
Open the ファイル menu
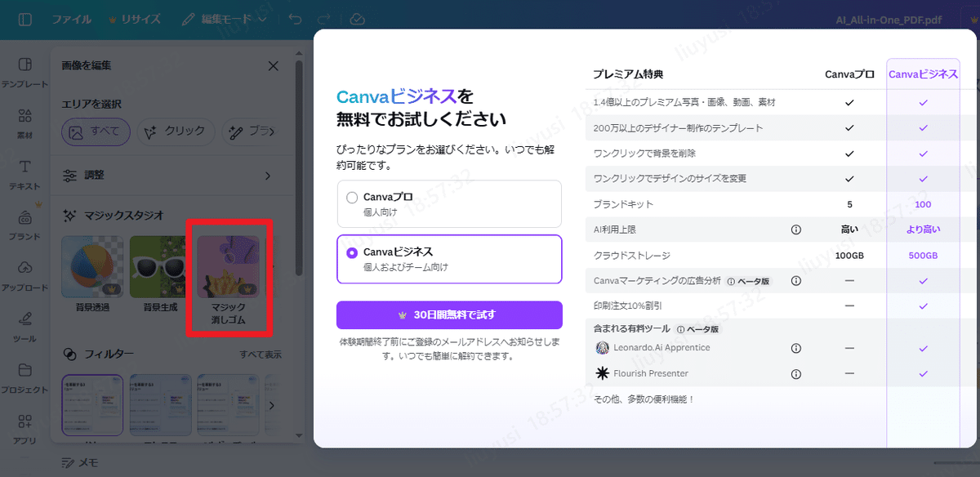click(72, 18)
